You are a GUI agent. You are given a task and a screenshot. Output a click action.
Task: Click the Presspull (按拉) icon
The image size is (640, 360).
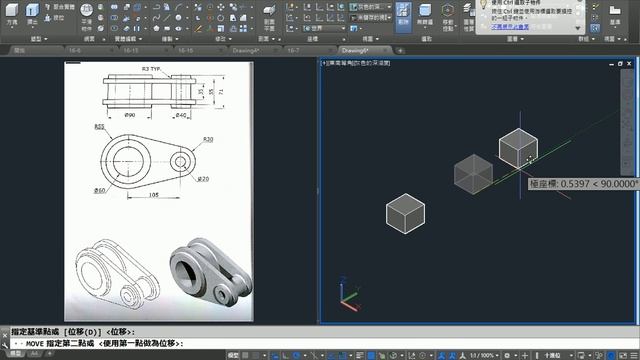tap(54, 18)
